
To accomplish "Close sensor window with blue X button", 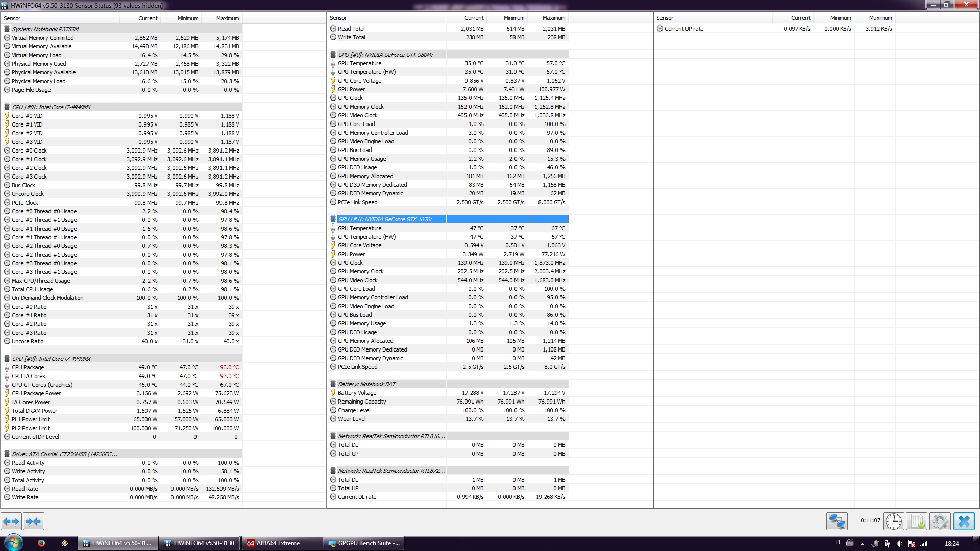I will click(x=964, y=521).
